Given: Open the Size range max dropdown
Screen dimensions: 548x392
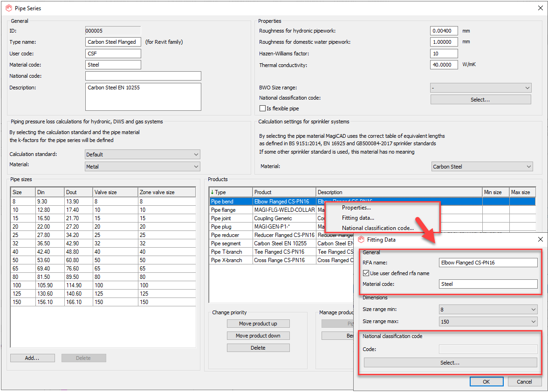Looking at the screenshot, I should (x=488, y=322).
